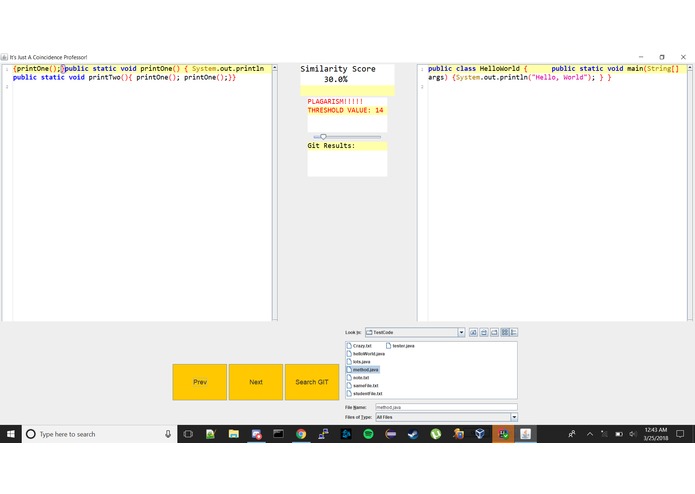Image resolution: width=695 pixels, height=494 pixels.
Task: Click the left code pane scrollbar
Action: [275, 193]
